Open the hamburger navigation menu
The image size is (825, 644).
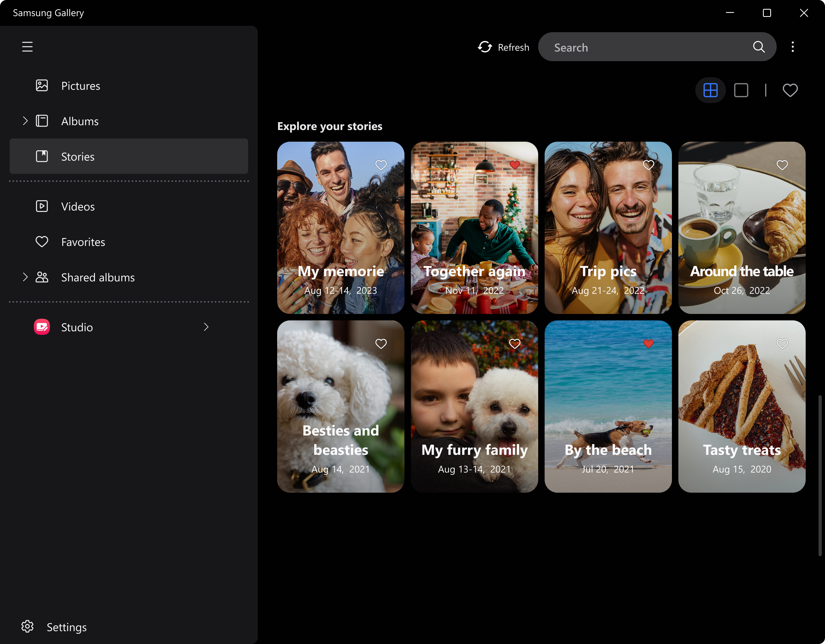pyautogui.click(x=27, y=46)
